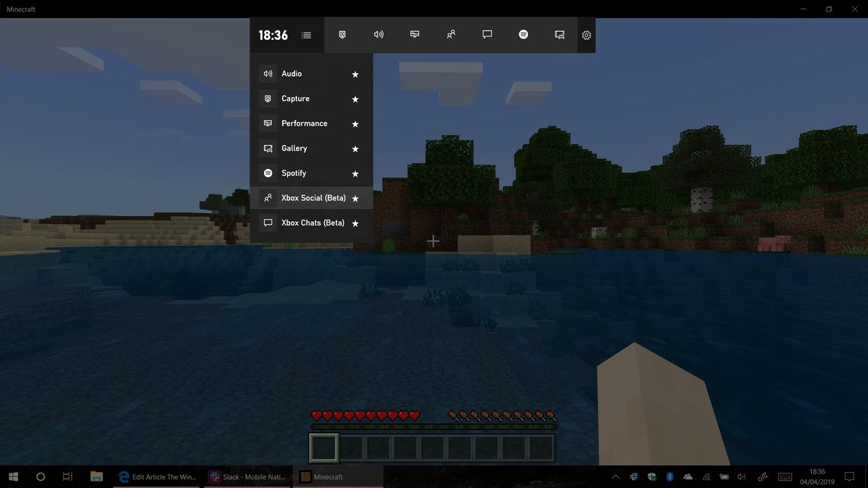The image size is (868, 488).
Task: Expand hidden icons in the system tray
Action: [616, 476]
